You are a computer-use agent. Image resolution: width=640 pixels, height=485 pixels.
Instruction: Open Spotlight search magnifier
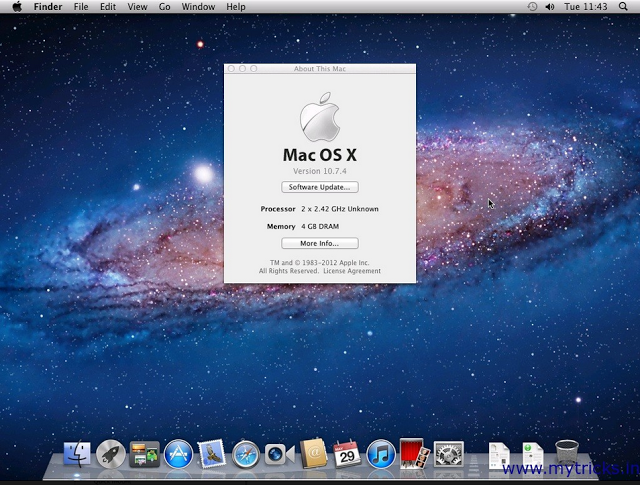[x=623, y=7]
